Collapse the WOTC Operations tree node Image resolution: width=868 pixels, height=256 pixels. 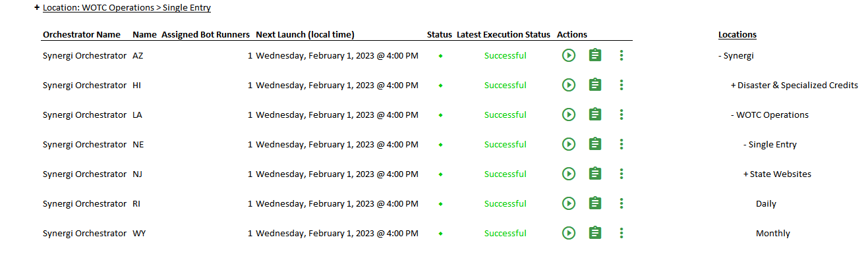coord(732,115)
